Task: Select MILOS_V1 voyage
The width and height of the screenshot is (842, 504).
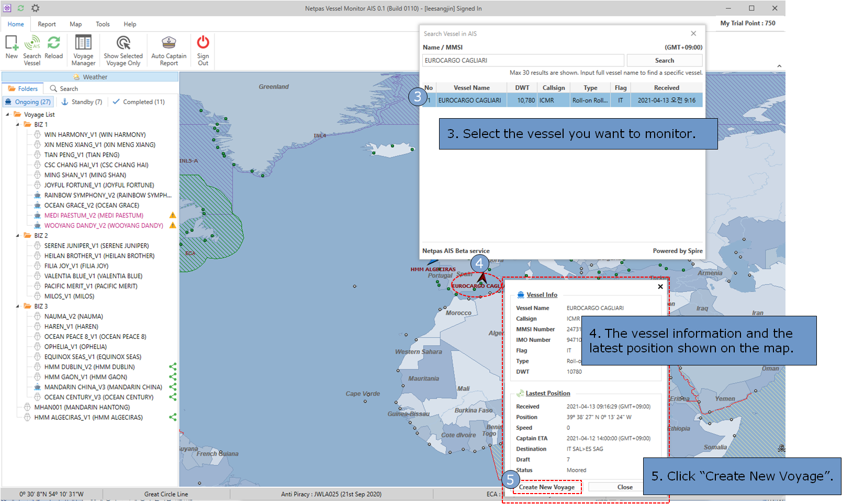Action: tap(69, 296)
